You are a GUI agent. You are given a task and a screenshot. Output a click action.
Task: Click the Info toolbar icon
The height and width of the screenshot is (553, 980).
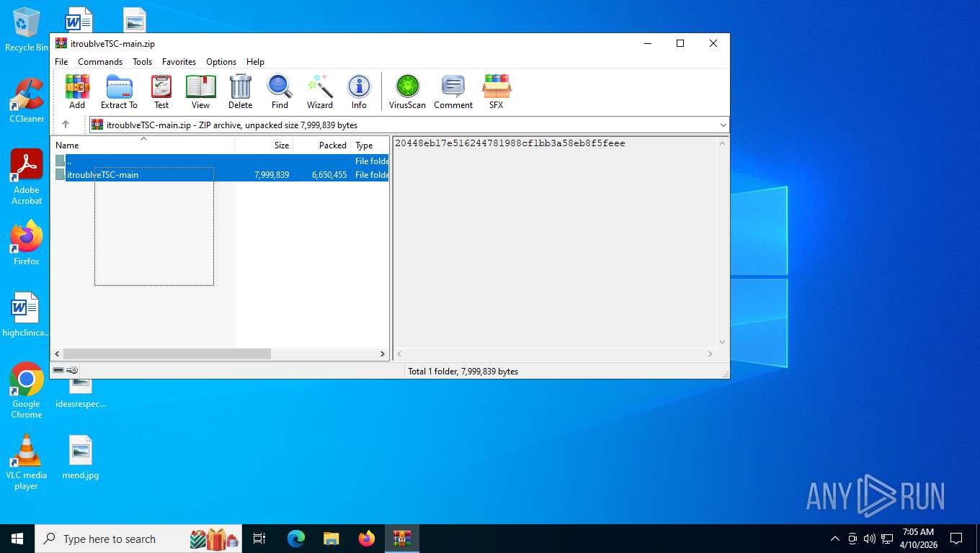point(359,91)
